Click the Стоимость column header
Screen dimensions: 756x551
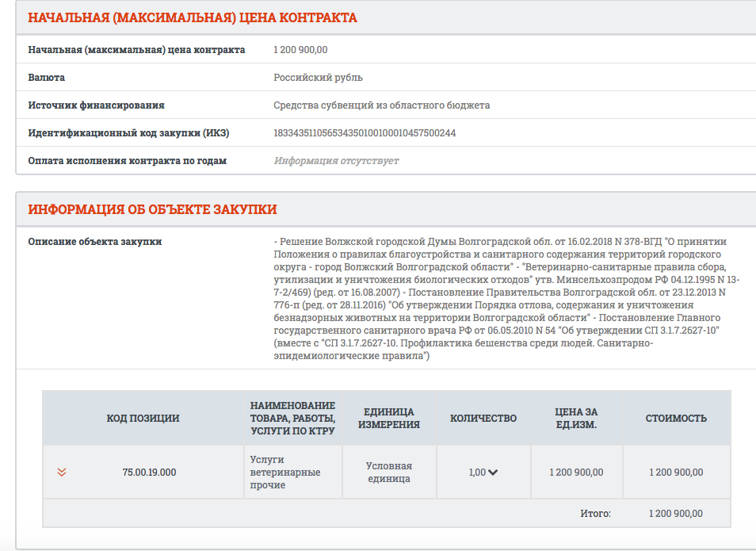(x=676, y=419)
